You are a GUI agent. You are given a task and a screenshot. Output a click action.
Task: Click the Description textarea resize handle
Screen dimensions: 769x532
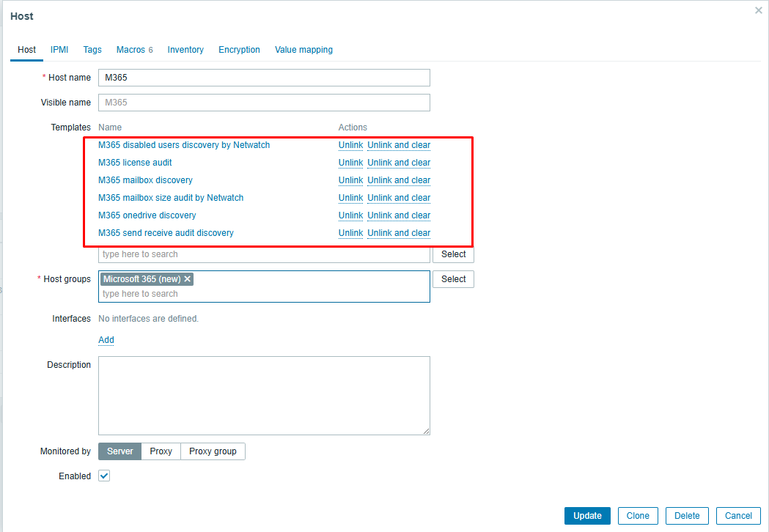(x=426, y=431)
